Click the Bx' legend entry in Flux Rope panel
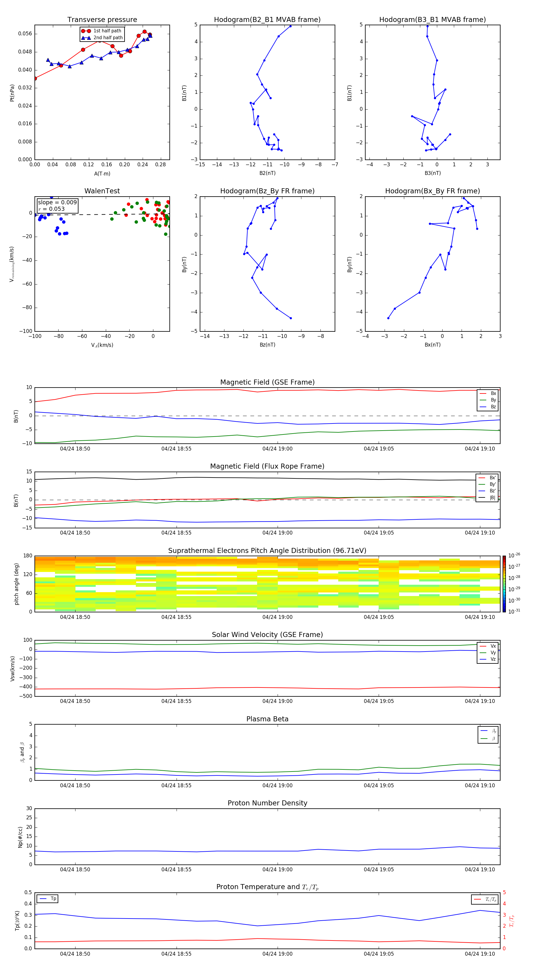 (x=487, y=478)
